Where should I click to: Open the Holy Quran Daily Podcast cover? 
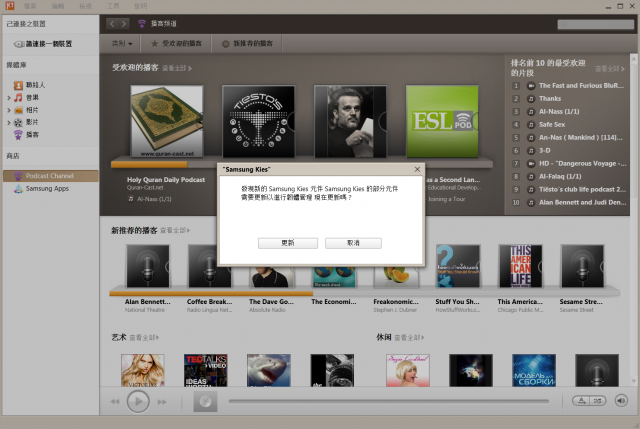(167, 122)
